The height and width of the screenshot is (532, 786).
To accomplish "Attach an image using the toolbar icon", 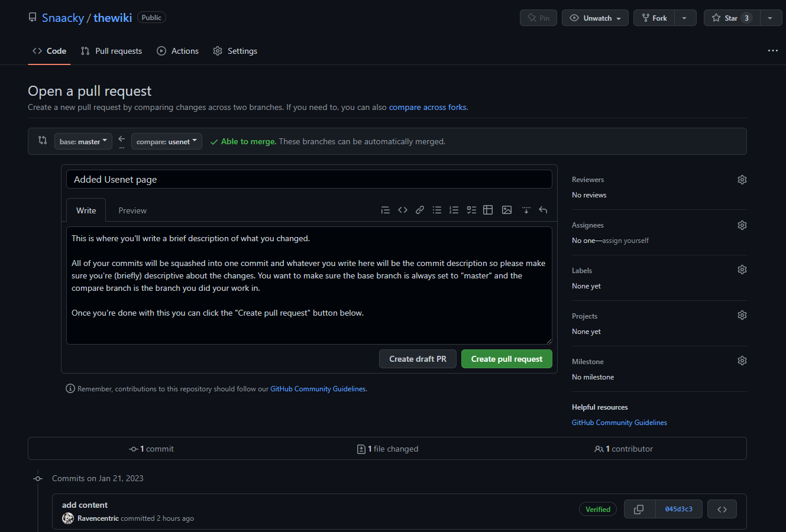I will 507,210.
